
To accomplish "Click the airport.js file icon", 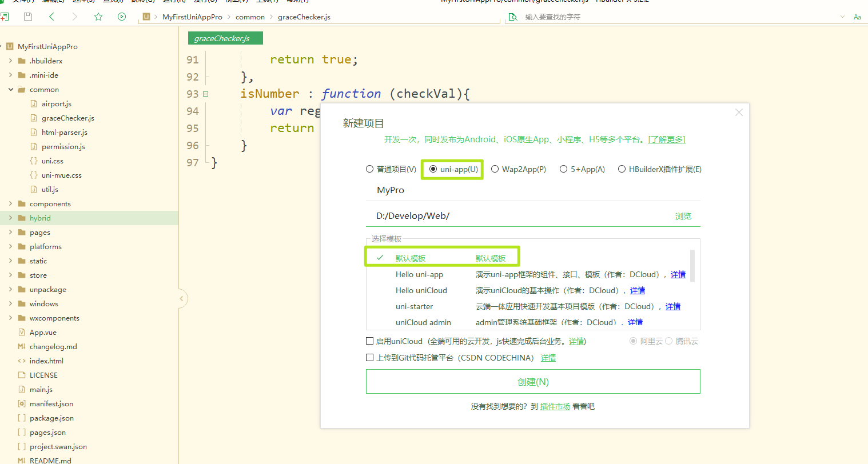I will [x=34, y=104].
